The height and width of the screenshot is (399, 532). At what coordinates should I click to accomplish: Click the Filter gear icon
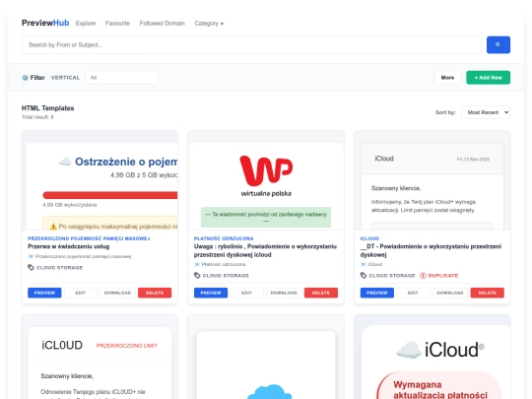tap(25, 78)
